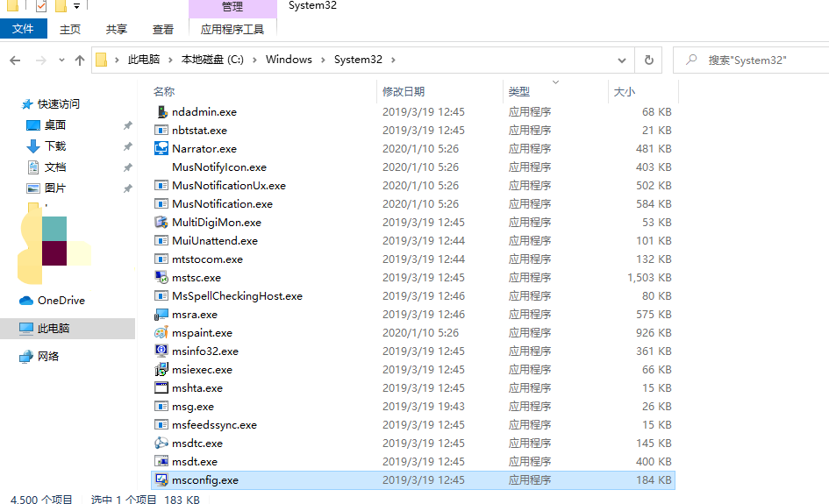
Task: Open 下载 in the navigation pane
Action: [x=55, y=146]
